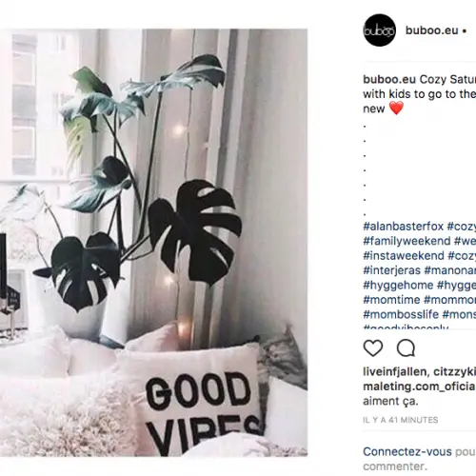476x476 pixels.
Task: Click the monstera plant post photo
Action: coord(153,243)
